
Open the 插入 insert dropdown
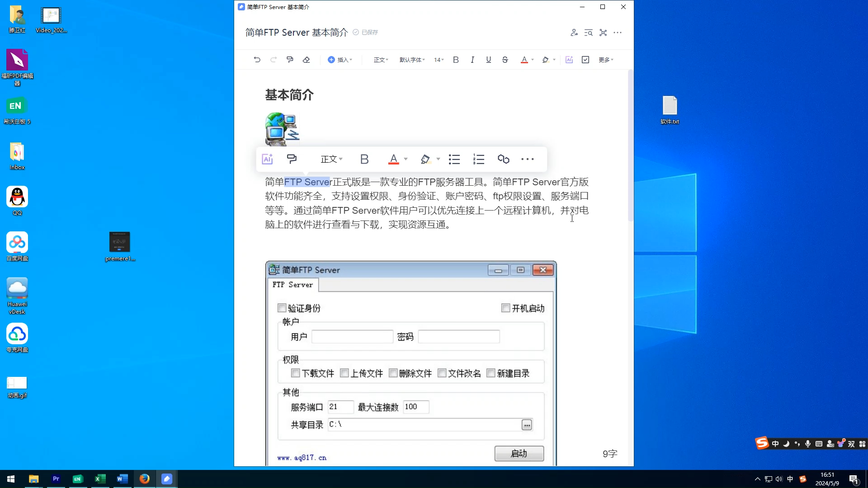(340, 60)
